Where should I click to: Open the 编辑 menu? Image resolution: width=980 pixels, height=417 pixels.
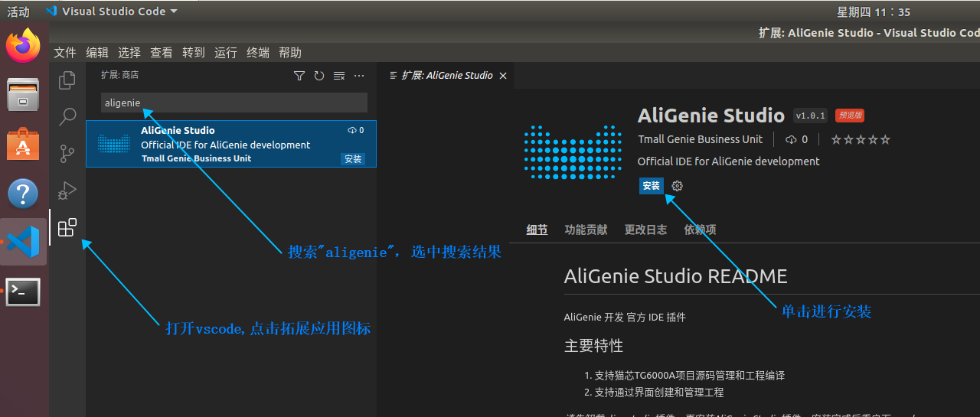point(97,53)
